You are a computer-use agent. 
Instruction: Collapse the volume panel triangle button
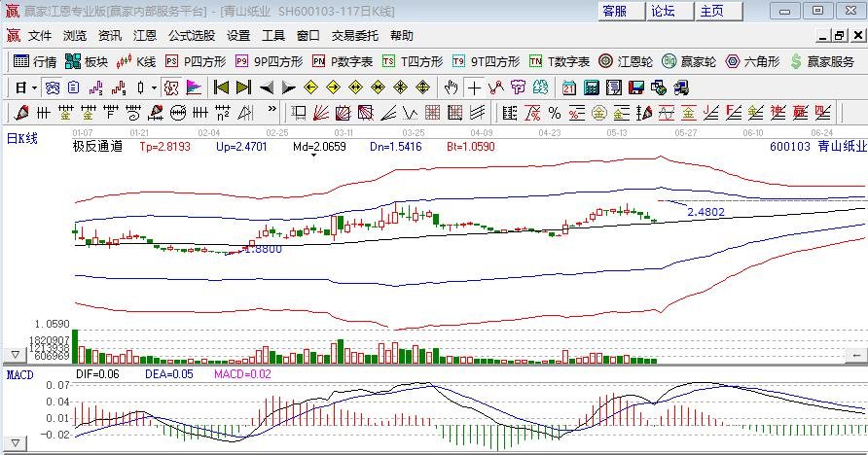coord(15,355)
